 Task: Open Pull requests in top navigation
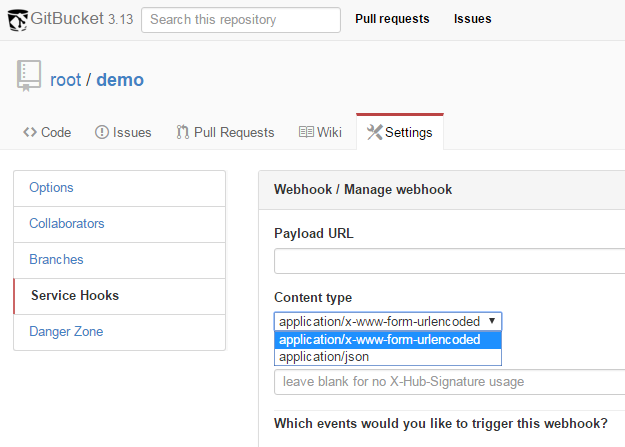(392, 19)
